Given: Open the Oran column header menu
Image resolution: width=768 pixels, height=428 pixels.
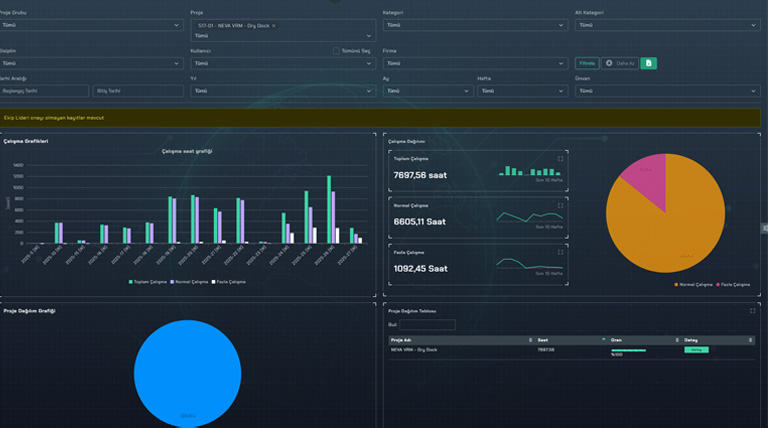Looking at the screenshot, I should click(678, 340).
